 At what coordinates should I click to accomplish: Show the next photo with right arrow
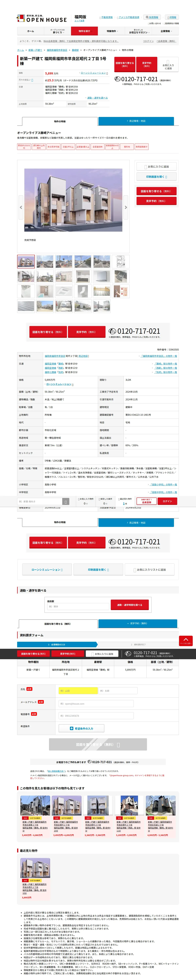[126, 207]
